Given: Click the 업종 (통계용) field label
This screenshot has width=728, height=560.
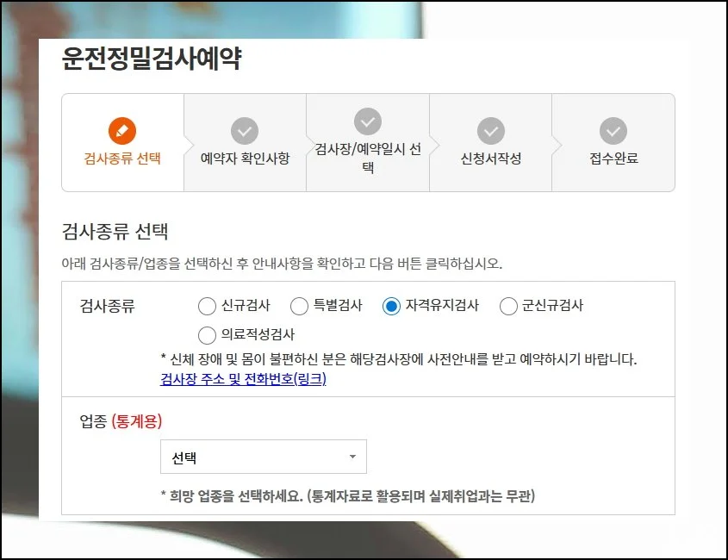Looking at the screenshot, I should [121, 421].
